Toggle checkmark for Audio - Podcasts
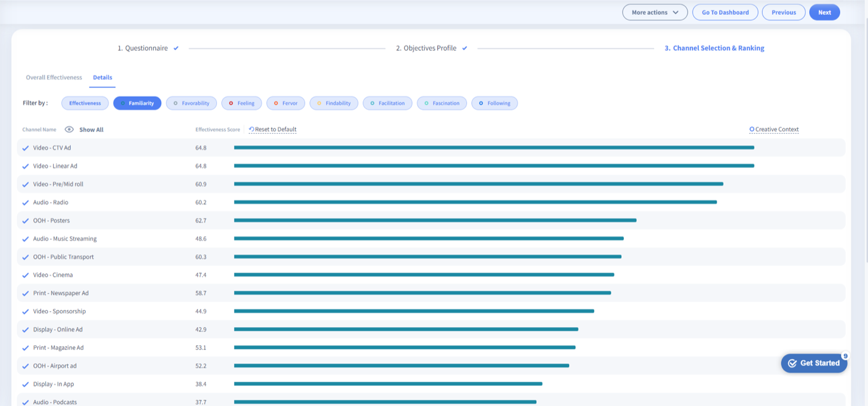868x406 pixels. tap(25, 402)
